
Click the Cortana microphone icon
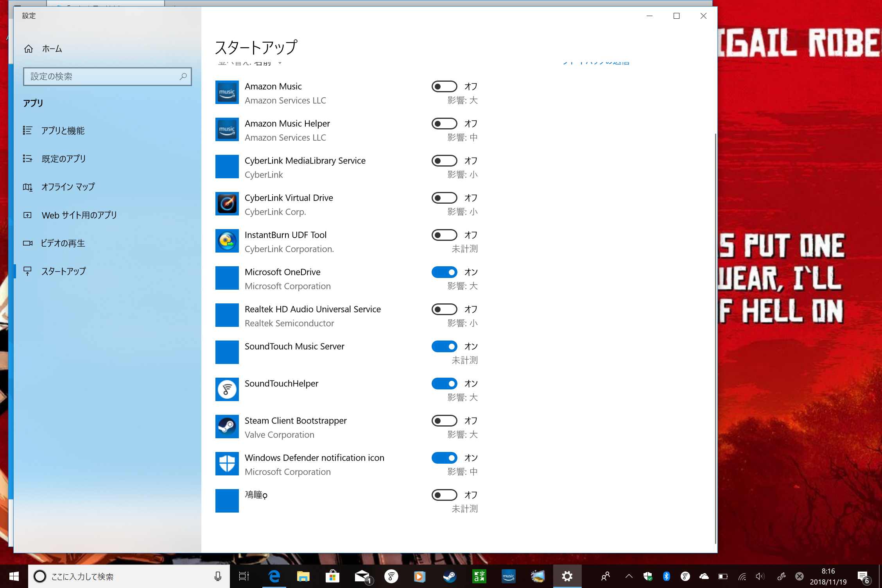218,576
